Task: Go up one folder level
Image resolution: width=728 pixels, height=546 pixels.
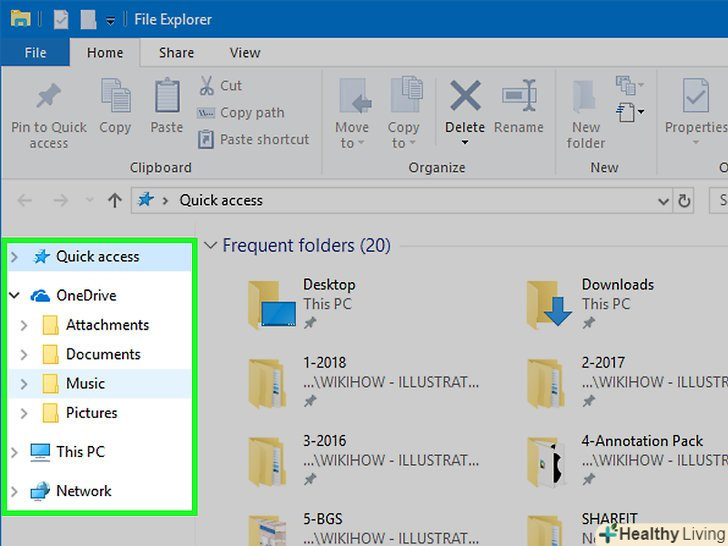Action: click(115, 201)
